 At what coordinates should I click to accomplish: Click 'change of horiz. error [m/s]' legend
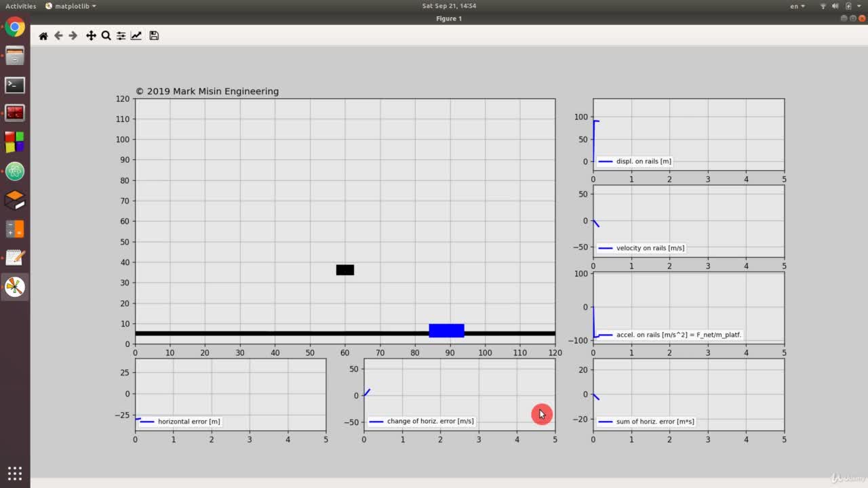[421, 422]
